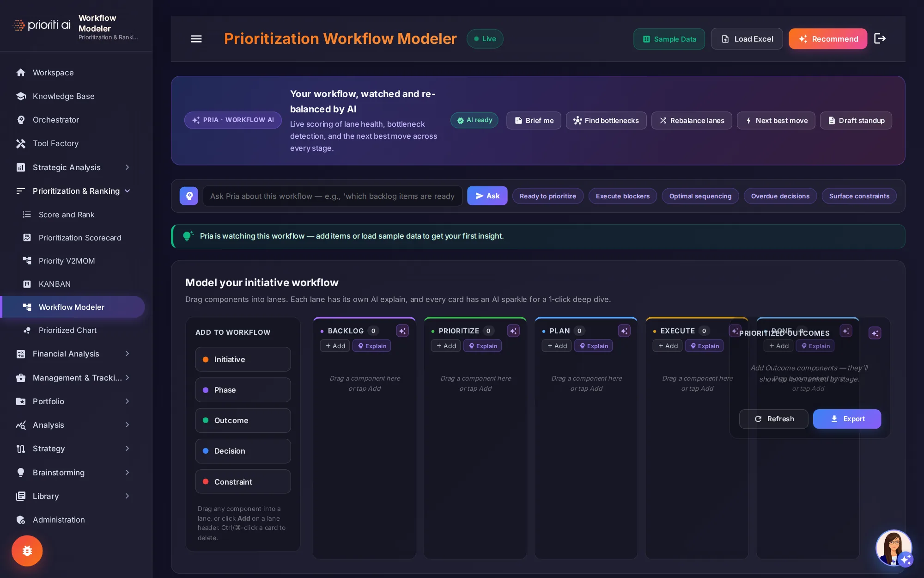Click the orange bug report button

point(27,551)
